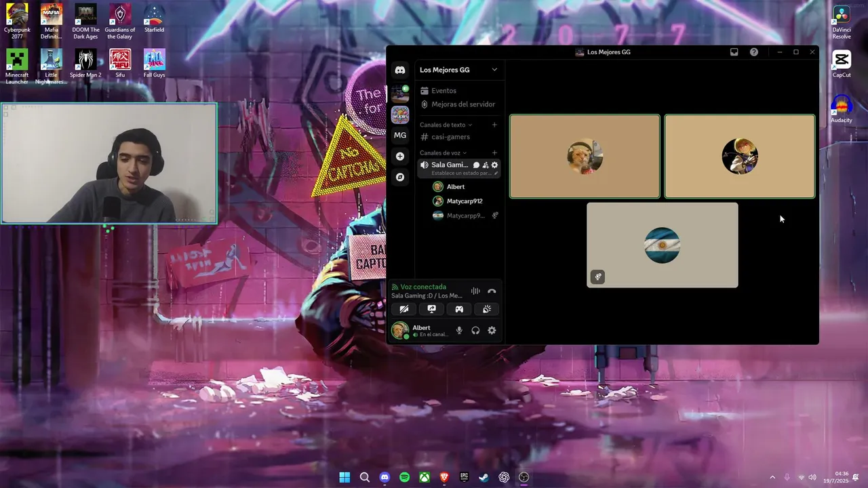The width and height of the screenshot is (868, 488).
Task: Focus the cat-avatar video tile
Action: tap(585, 157)
